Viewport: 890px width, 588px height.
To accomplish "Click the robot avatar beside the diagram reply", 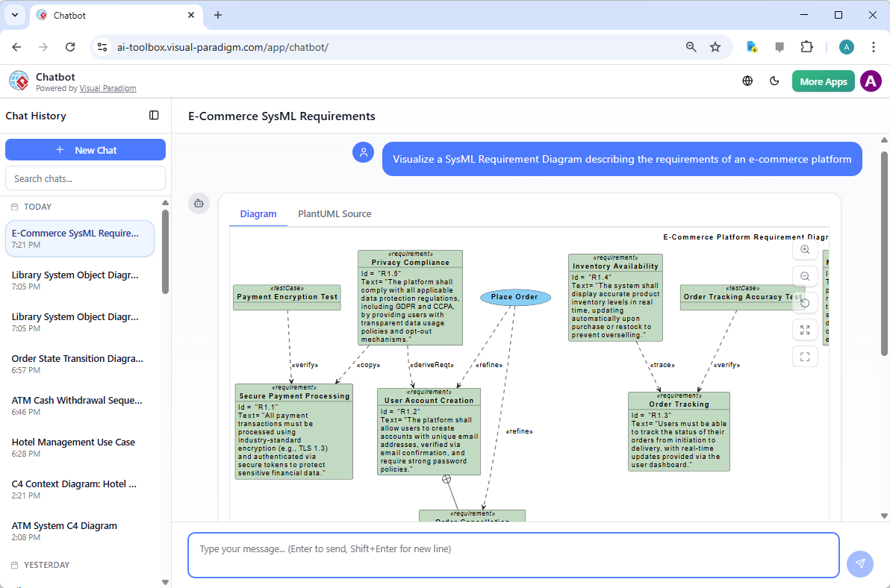I will click(x=199, y=203).
